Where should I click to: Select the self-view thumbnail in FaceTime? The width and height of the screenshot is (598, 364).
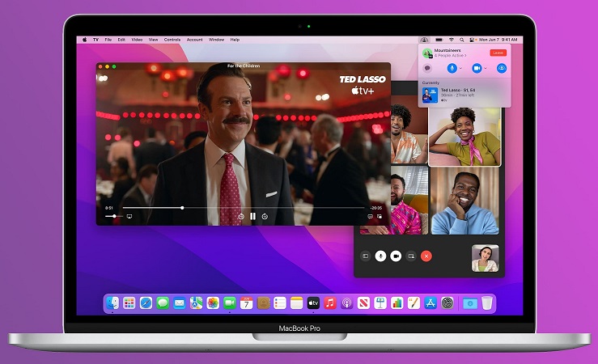tap(485, 258)
